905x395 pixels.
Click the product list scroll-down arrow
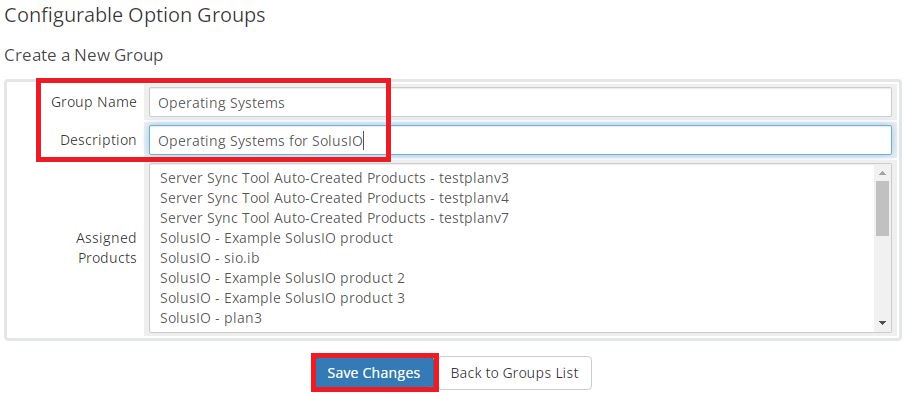tap(882, 323)
